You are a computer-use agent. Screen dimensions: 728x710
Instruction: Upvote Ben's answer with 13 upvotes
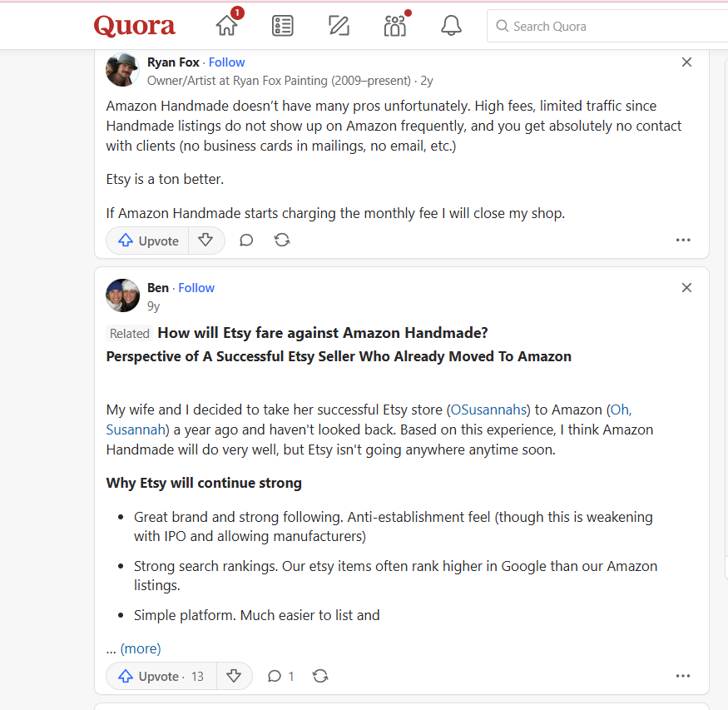click(161, 676)
